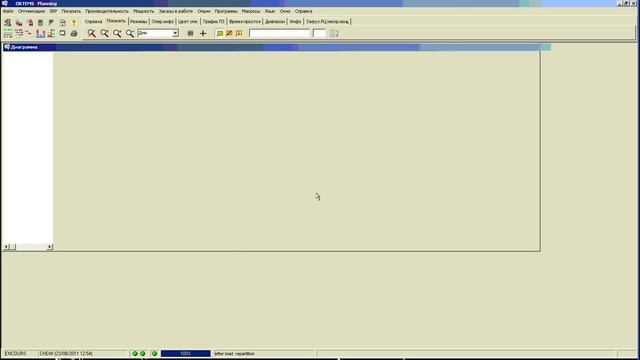Viewport: 640px width, 360px height.
Task: Click the third magnifier zoom icon
Action: pos(117,33)
